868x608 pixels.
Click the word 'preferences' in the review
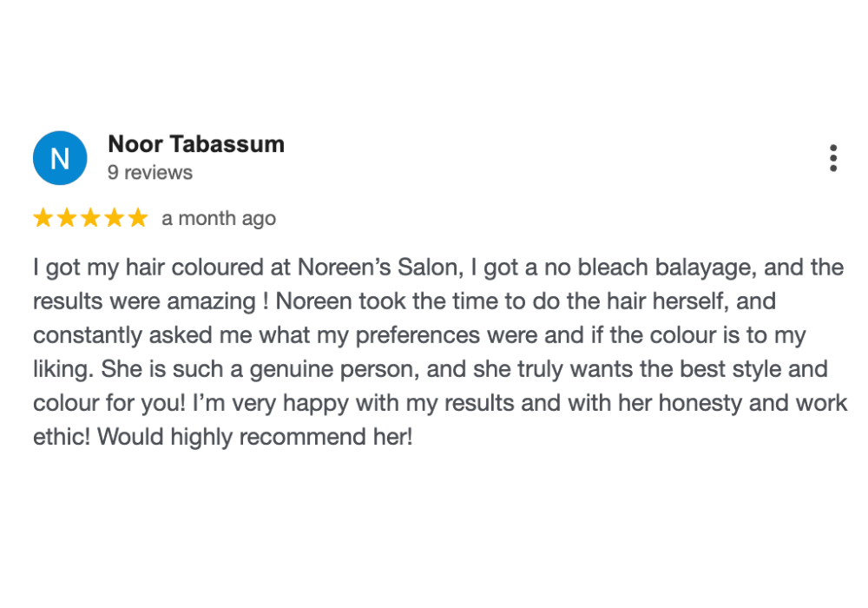(418, 336)
